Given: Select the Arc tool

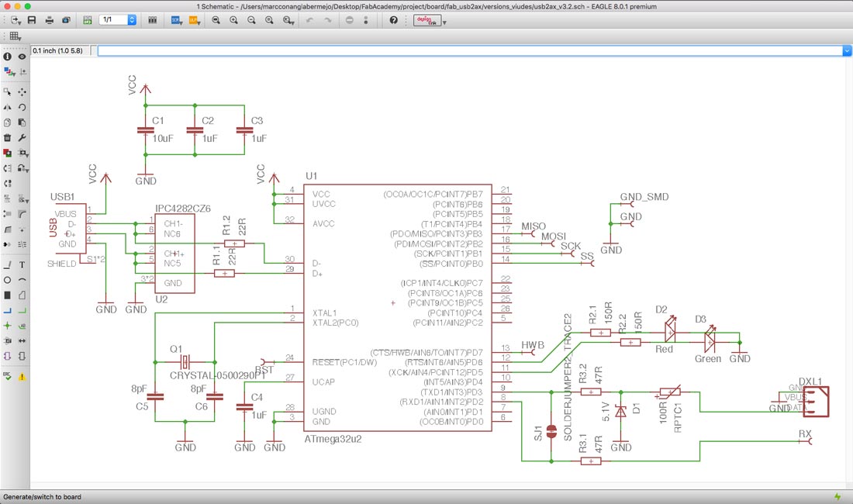Looking at the screenshot, I should (x=22, y=280).
